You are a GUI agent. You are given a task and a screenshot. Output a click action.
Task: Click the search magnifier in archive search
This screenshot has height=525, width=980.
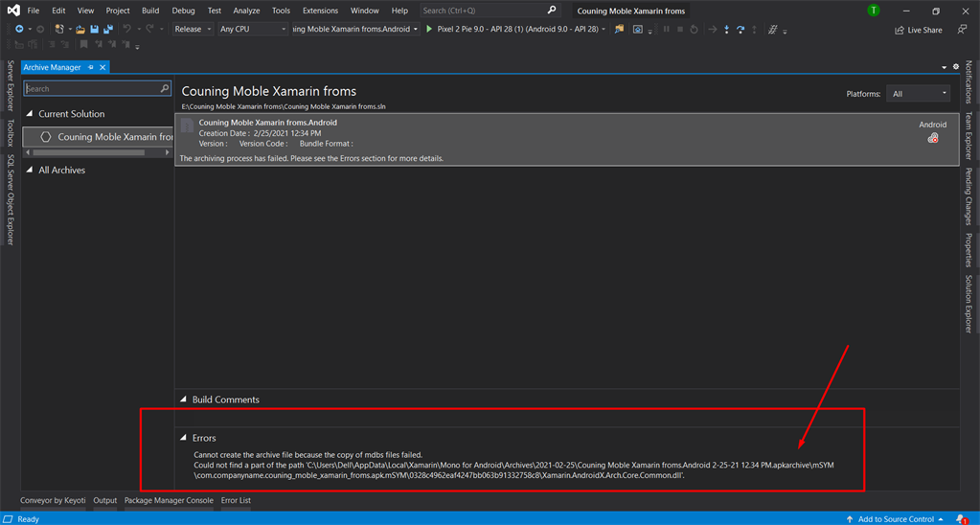pyautogui.click(x=165, y=88)
